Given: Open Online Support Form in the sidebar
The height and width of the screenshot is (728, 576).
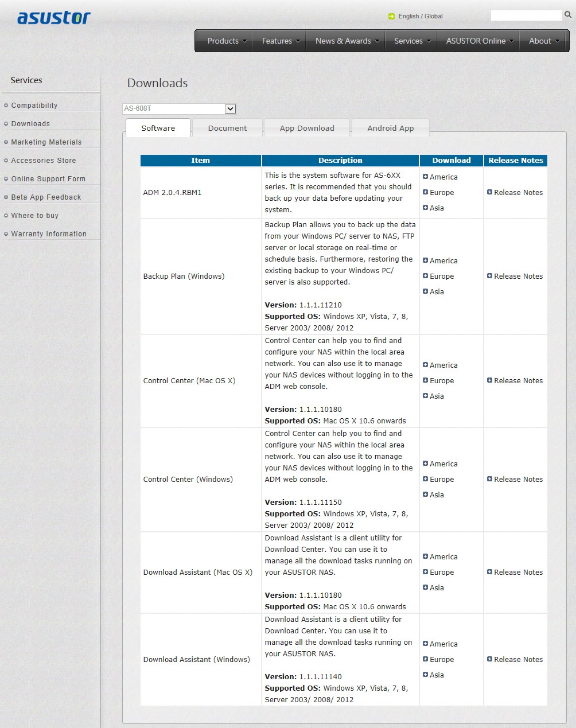Looking at the screenshot, I should point(48,179).
